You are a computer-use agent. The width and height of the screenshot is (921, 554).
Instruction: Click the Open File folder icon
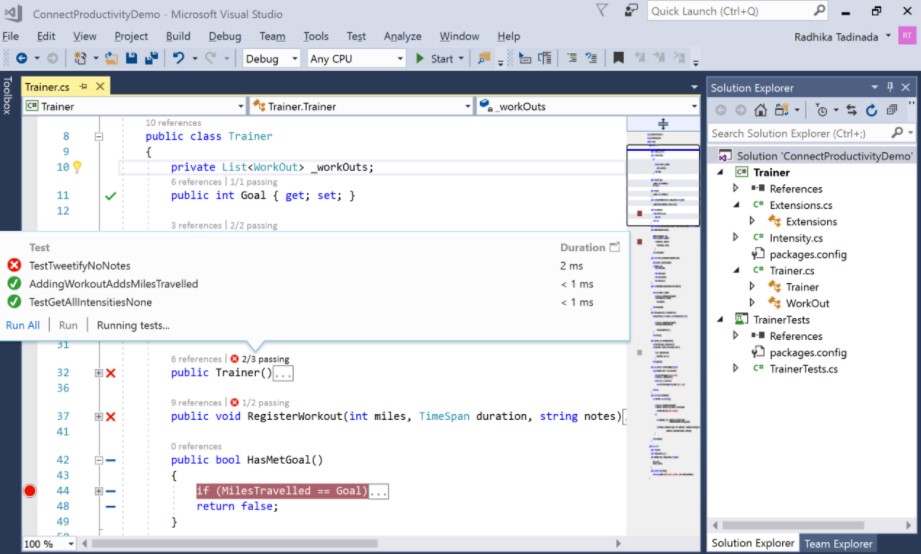tap(111, 58)
